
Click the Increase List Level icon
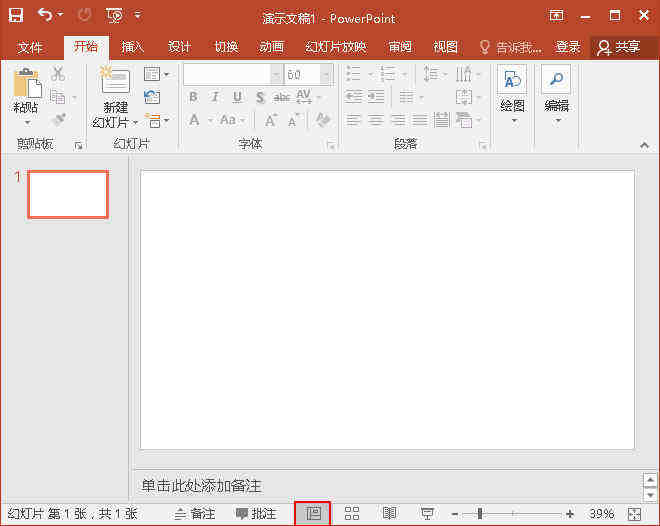pos(376,97)
